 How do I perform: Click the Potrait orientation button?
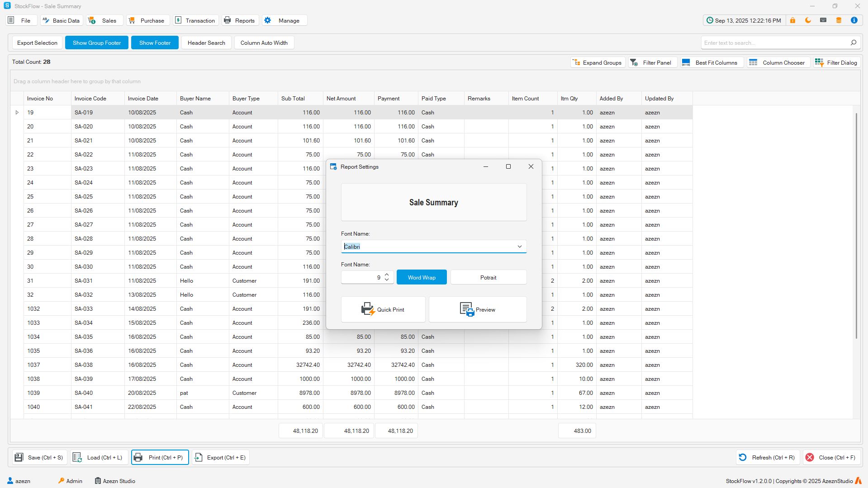(488, 277)
